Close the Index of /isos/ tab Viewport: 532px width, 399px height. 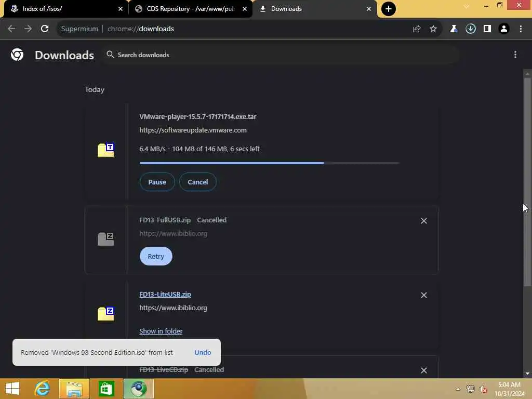pyautogui.click(x=121, y=9)
